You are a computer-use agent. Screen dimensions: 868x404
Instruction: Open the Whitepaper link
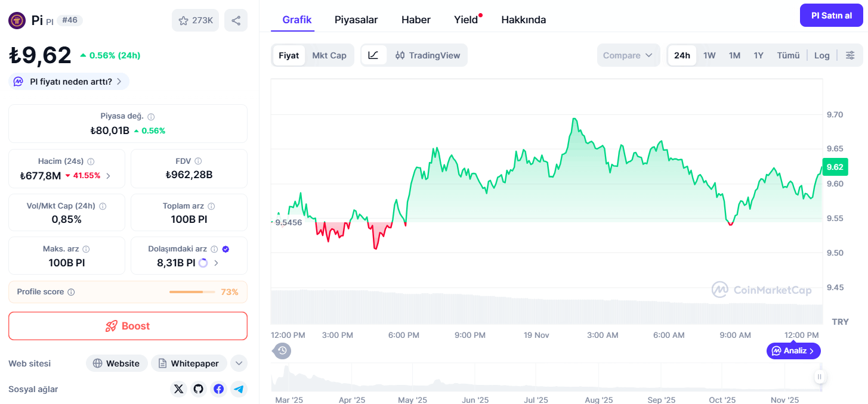(189, 363)
